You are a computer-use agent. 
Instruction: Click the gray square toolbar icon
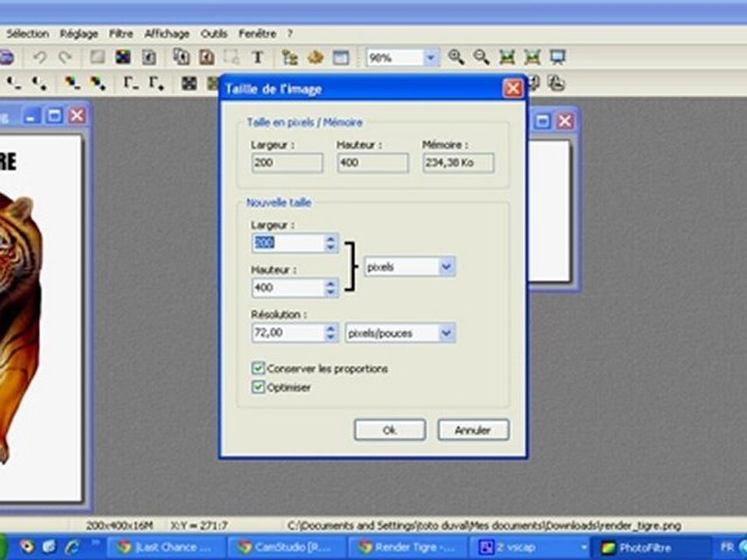[98, 57]
